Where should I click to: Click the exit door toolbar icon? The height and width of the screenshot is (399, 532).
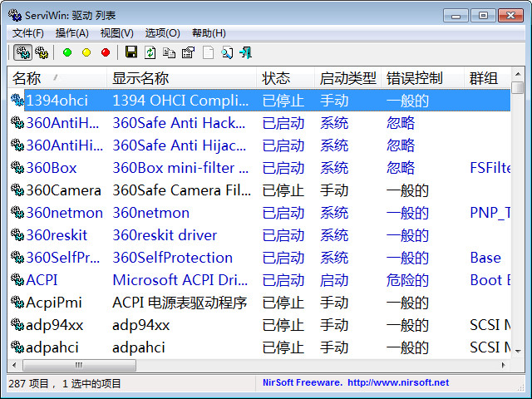pos(245,52)
